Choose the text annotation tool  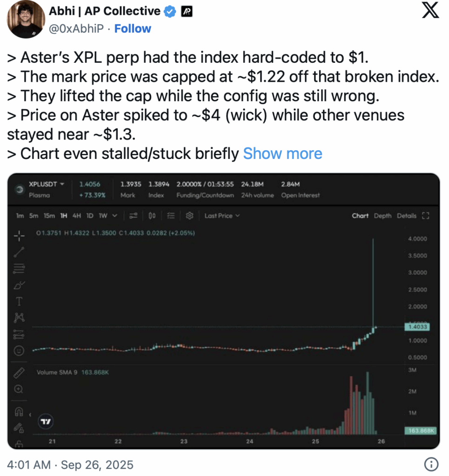pos(19,301)
